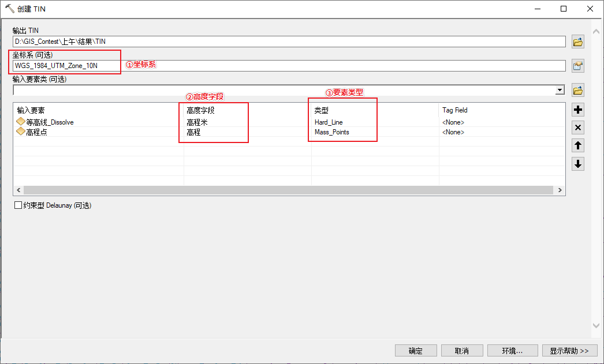The image size is (604, 364).
Task: Select layer icon of 高程点 row
Action: [21, 132]
